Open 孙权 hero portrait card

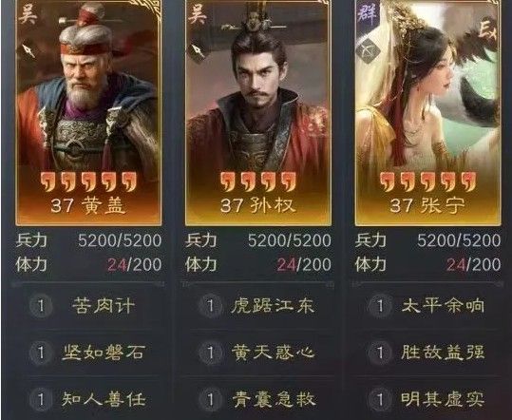click(x=258, y=112)
